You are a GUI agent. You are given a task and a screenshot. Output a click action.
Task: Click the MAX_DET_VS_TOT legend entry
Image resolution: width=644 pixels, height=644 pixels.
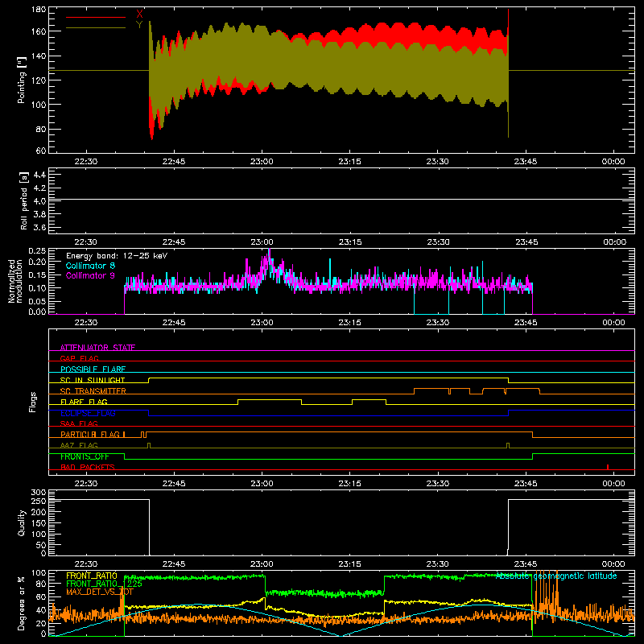click(100, 592)
